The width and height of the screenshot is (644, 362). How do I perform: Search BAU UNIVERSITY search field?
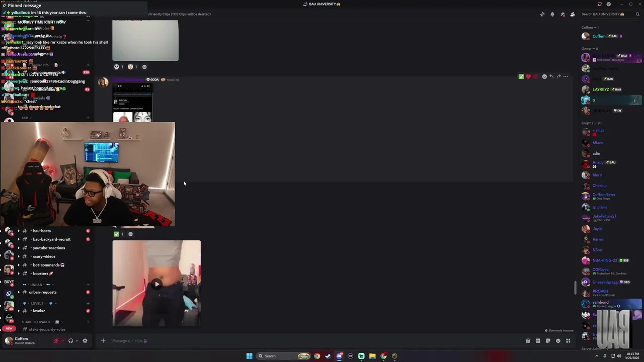coord(610,14)
